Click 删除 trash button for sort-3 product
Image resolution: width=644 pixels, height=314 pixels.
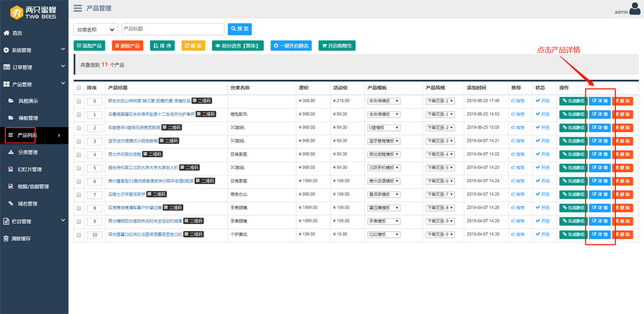click(623, 141)
